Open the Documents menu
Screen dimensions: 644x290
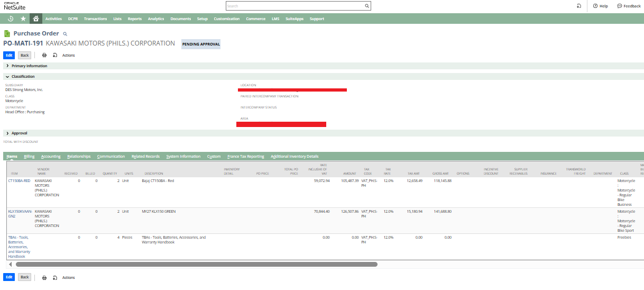[x=181, y=19]
